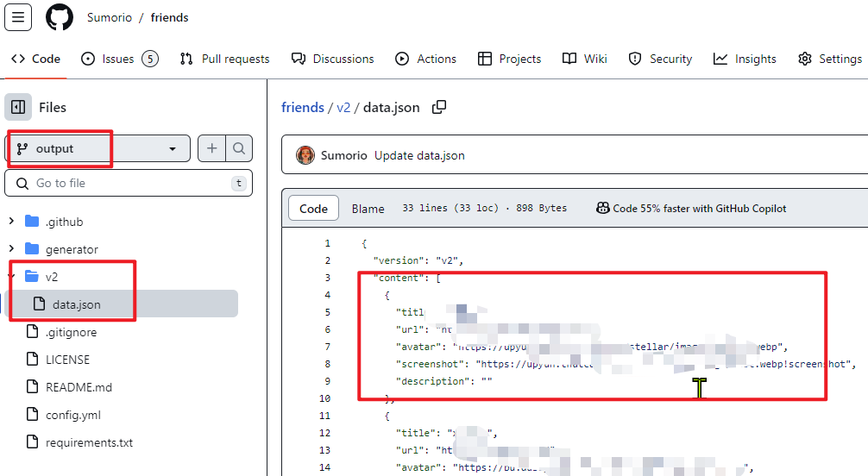The width and height of the screenshot is (868, 476).
Task: Go to the Discussions tab
Action: [x=333, y=59]
